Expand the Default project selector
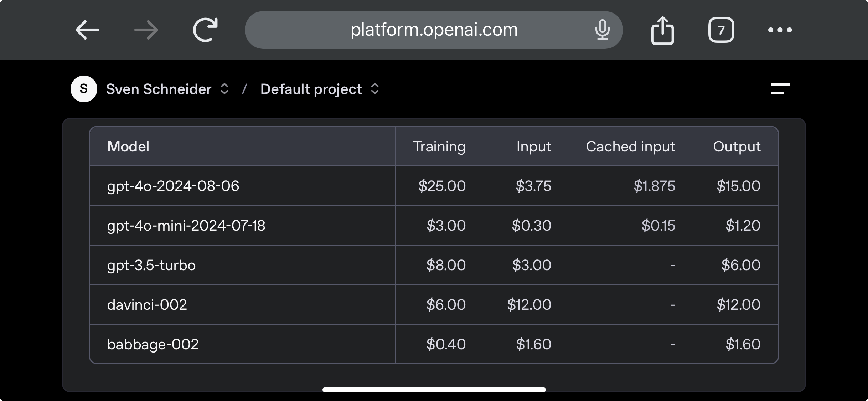 click(x=319, y=89)
